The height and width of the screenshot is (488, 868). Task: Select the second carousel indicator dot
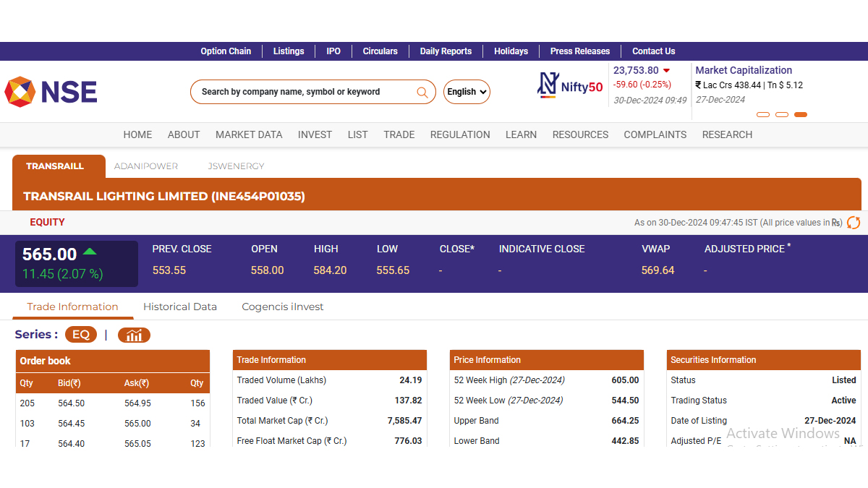tap(781, 114)
